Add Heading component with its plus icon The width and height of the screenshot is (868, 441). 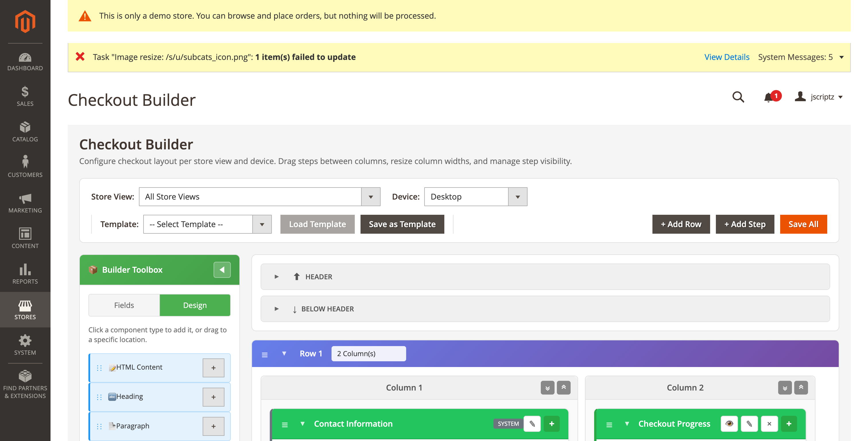pos(213,397)
